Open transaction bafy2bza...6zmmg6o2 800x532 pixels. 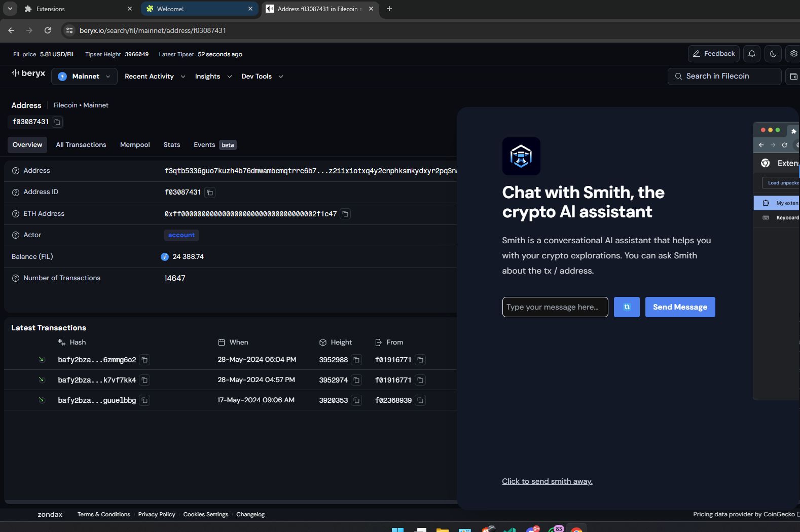(97, 360)
